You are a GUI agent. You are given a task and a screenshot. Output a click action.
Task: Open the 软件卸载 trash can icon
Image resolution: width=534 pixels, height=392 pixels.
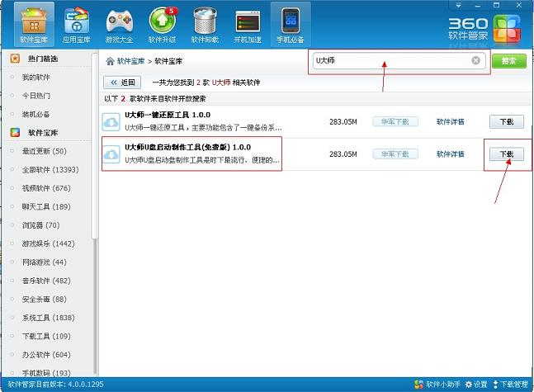click(x=205, y=25)
